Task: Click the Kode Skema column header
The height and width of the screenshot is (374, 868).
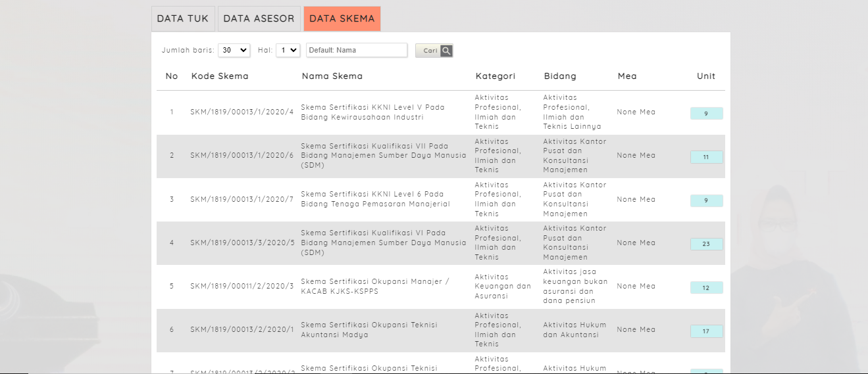Action: point(220,76)
